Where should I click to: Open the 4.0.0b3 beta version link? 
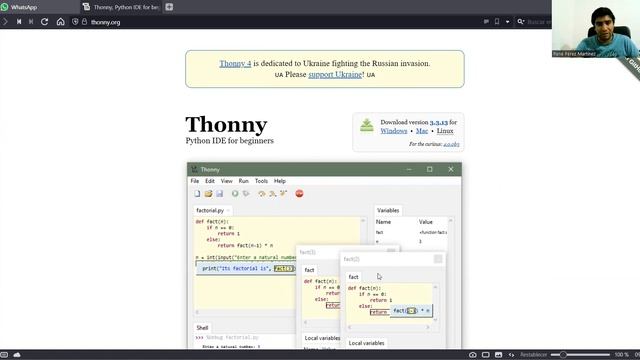pyautogui.click(x=451, y=144)
